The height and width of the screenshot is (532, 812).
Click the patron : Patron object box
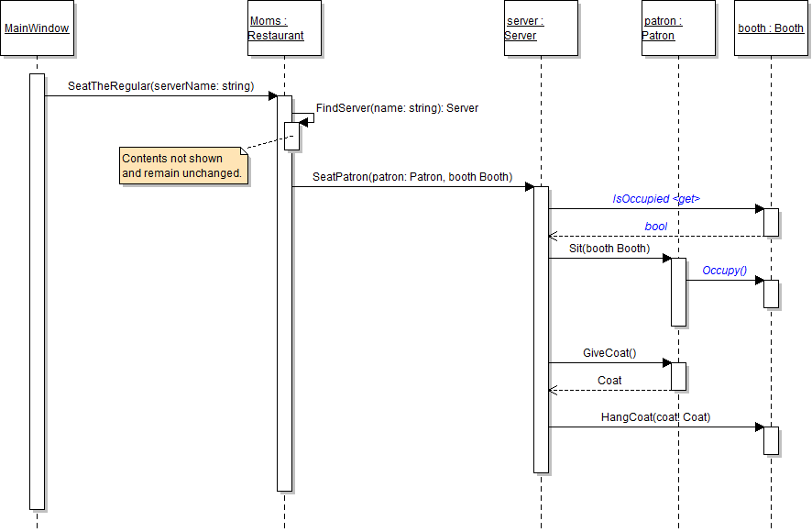point(678,28)
